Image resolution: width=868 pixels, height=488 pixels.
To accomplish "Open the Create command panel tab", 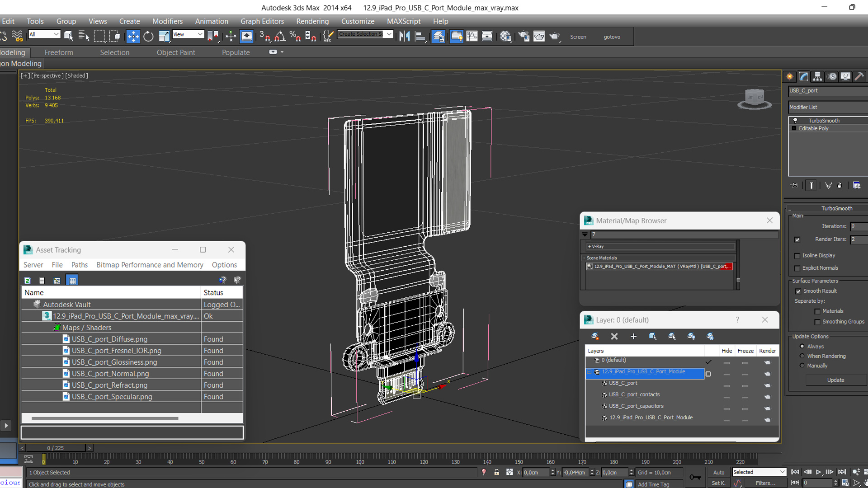I will tap(790, 77).
